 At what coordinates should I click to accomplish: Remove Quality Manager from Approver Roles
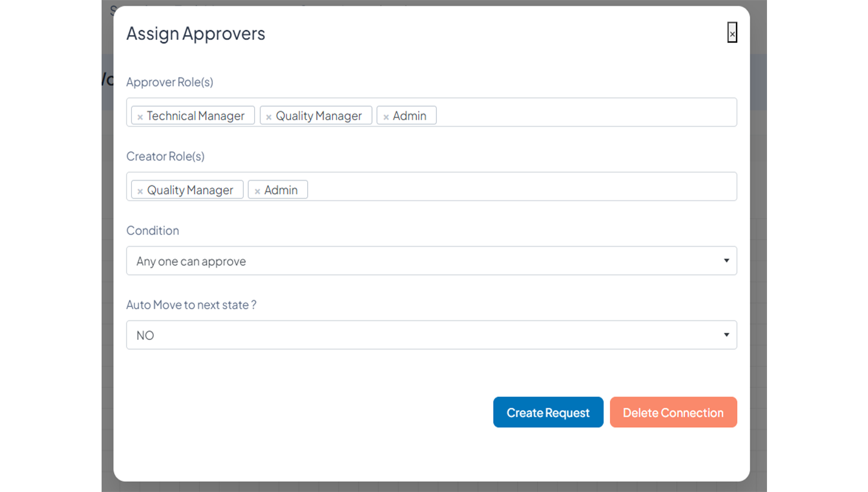click(x=269, y=117)
